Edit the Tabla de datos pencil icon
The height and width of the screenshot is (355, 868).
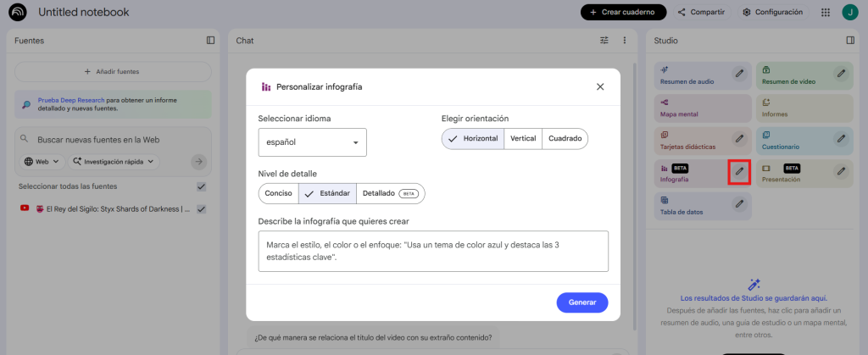(x=739, y=204)
